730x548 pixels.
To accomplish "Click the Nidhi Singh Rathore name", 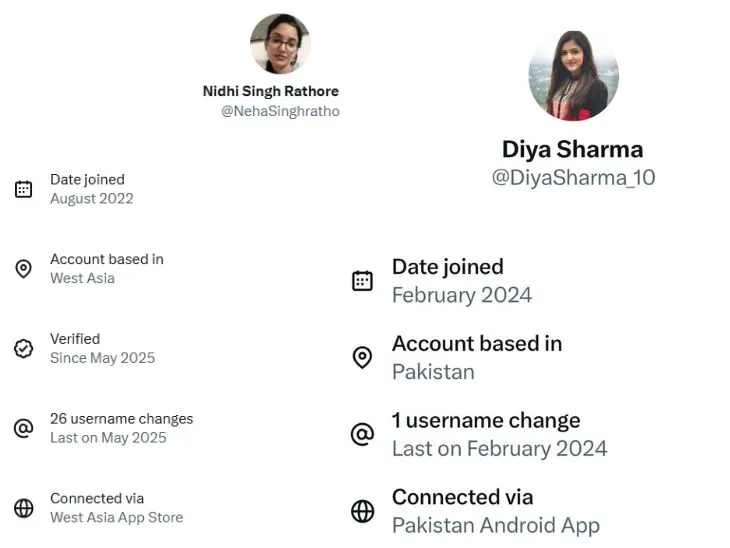I will 271,91.
